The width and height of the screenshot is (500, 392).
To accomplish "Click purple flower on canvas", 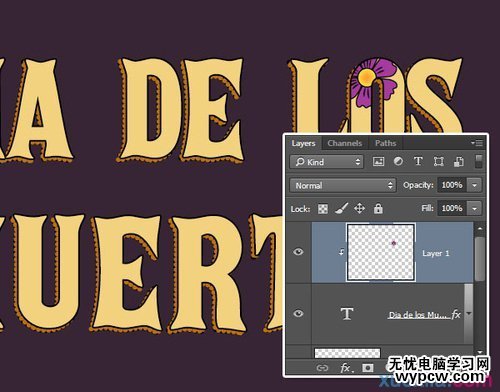I will pyautogui.click(x=373, y=82).
